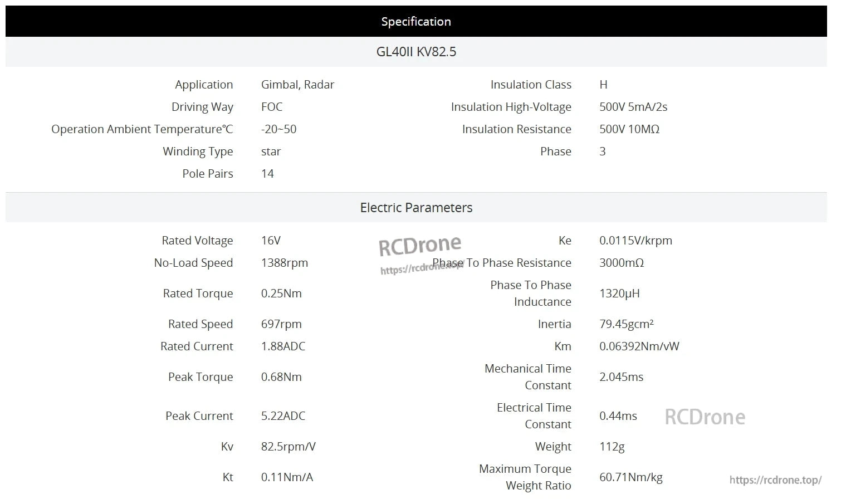Click the Rated Current value 1.88ADC
This screenshot has height=504, width=841.
[x=283, y=346]
